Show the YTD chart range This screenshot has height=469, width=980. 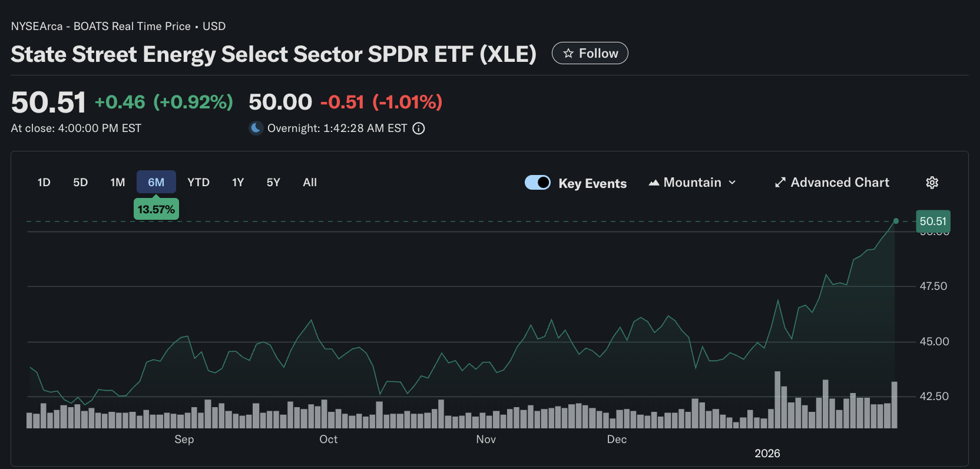click(198, 183)
